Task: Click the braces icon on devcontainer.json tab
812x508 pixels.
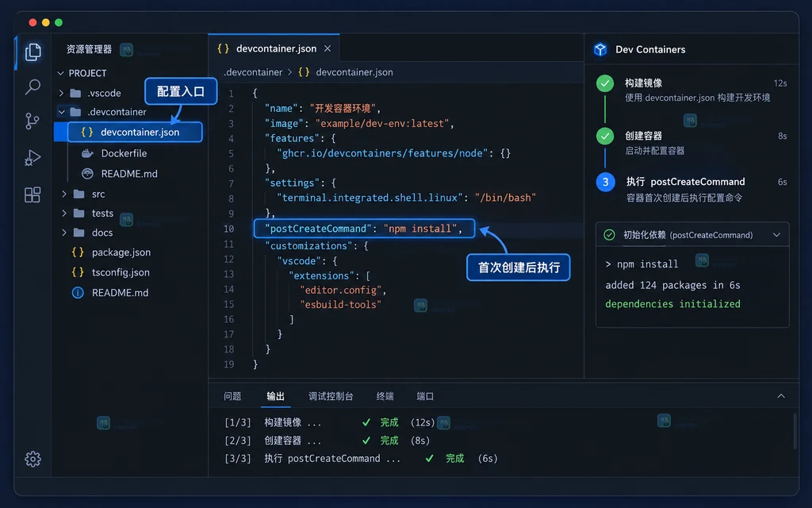Action: tap(223, 48)
